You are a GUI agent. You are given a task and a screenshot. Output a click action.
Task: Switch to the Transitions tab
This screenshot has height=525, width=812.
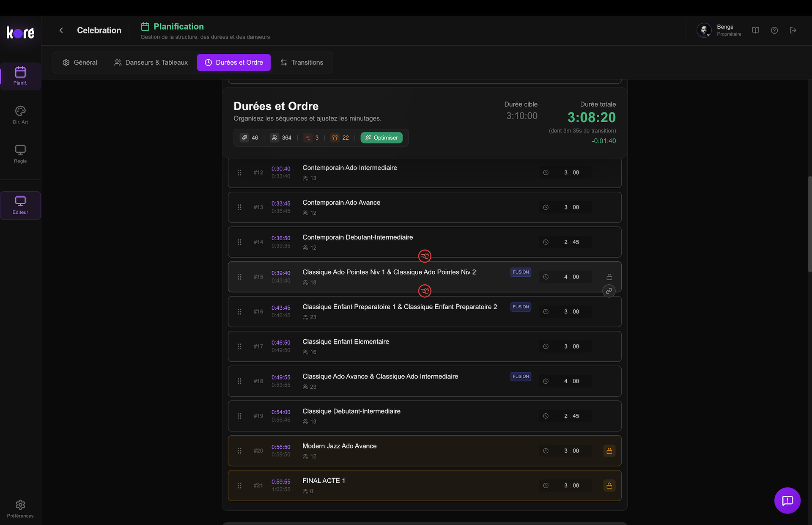pyautogui.click(x=302, y=62)
